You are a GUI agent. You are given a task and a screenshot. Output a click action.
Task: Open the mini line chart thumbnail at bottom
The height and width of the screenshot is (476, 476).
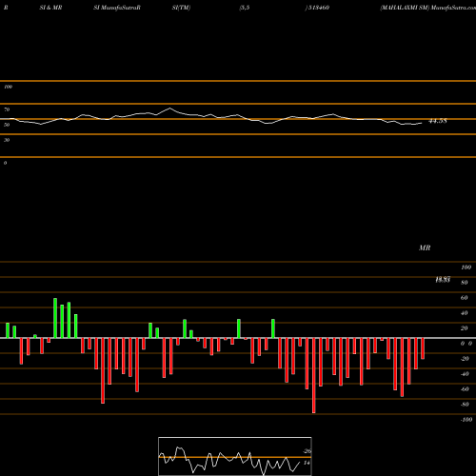235,456
